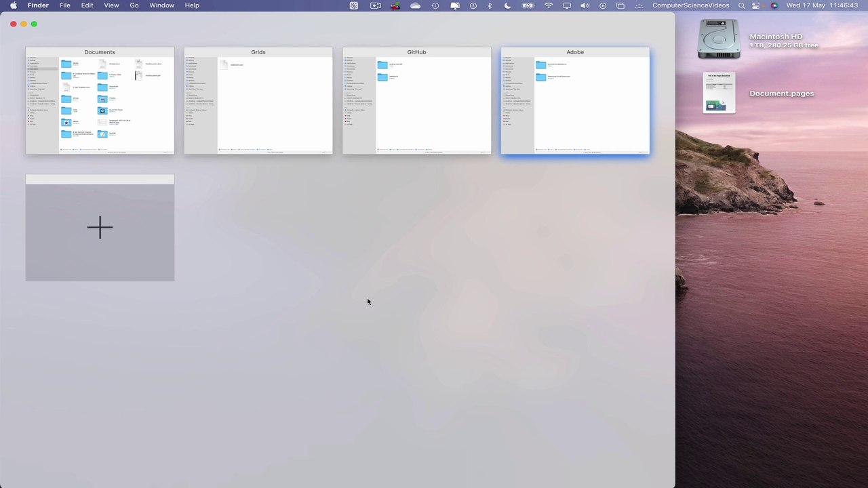Select the Macintosh HD drive icon

[719, 39]
